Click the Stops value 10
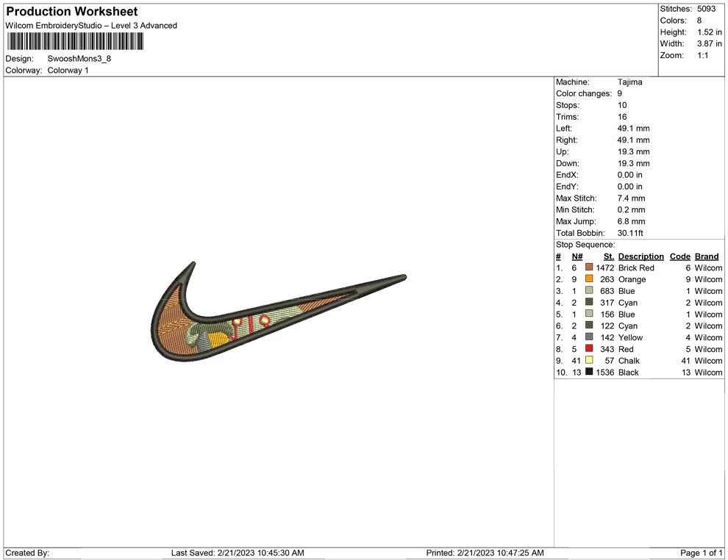 (622, 105)
